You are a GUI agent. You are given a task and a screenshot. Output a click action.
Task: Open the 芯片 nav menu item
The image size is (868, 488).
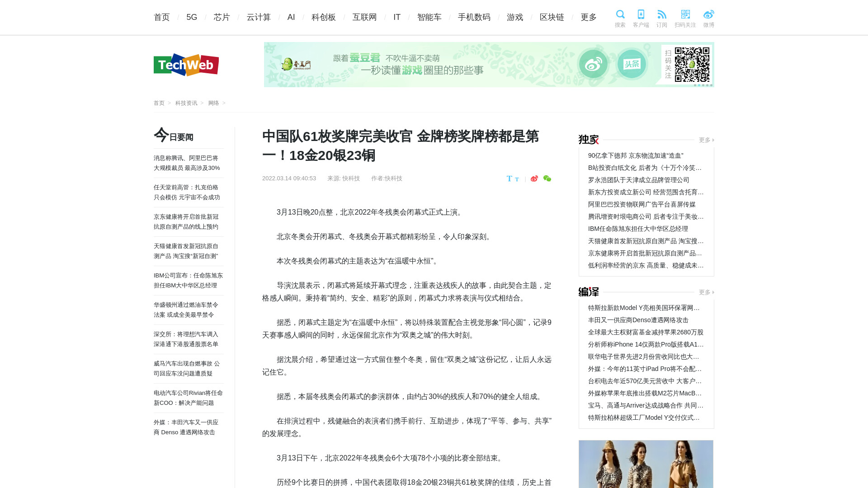pyautogui.click(x=222, y=17)
